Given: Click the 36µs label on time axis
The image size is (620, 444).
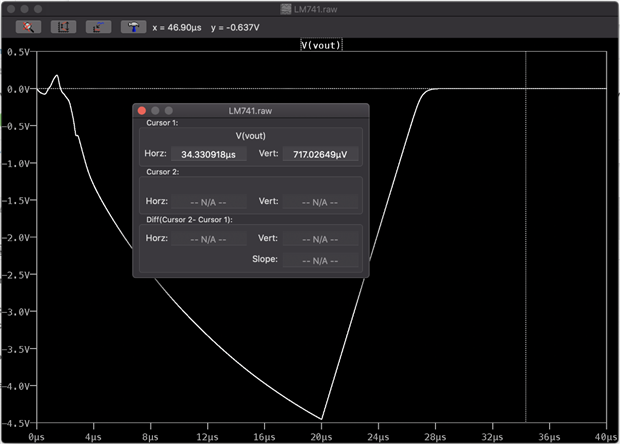Looking at the screenshot, I should (x=550, y=437).
